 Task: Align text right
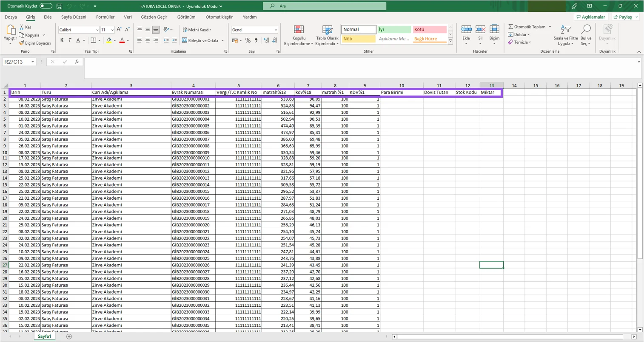[156, 40]
